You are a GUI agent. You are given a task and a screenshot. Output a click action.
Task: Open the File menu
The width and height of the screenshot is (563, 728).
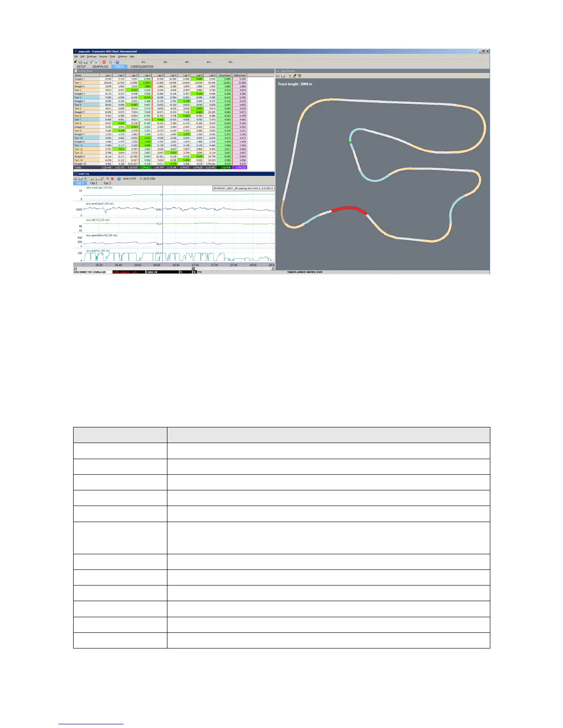pos(76,57)
